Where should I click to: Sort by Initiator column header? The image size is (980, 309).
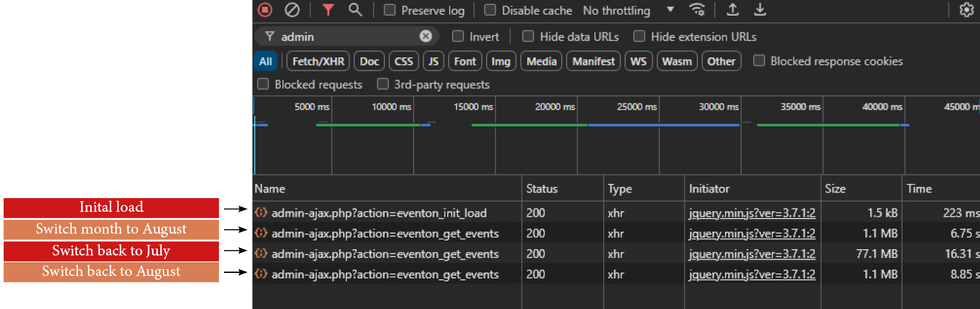pyautogui.click(x=752, y=188)
